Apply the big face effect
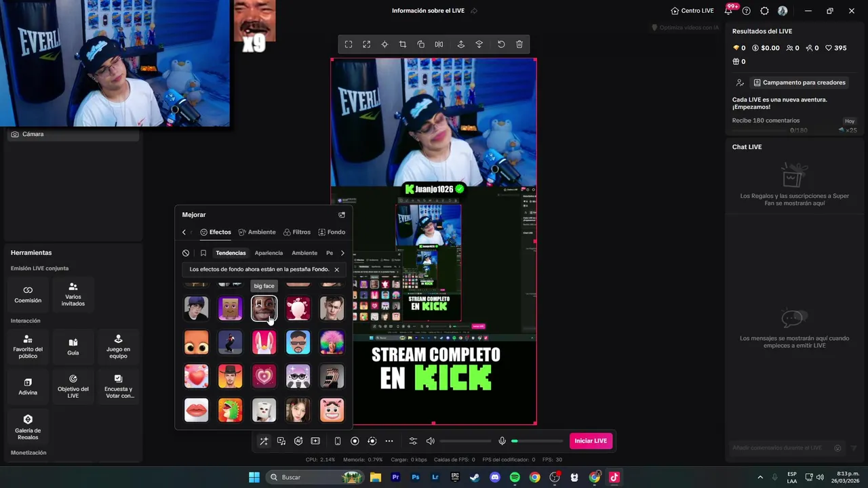 coord(264,308)
